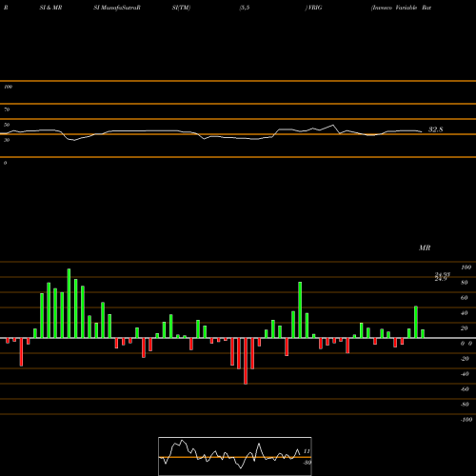Click the -100 label on the MR axis

(466, 420)
